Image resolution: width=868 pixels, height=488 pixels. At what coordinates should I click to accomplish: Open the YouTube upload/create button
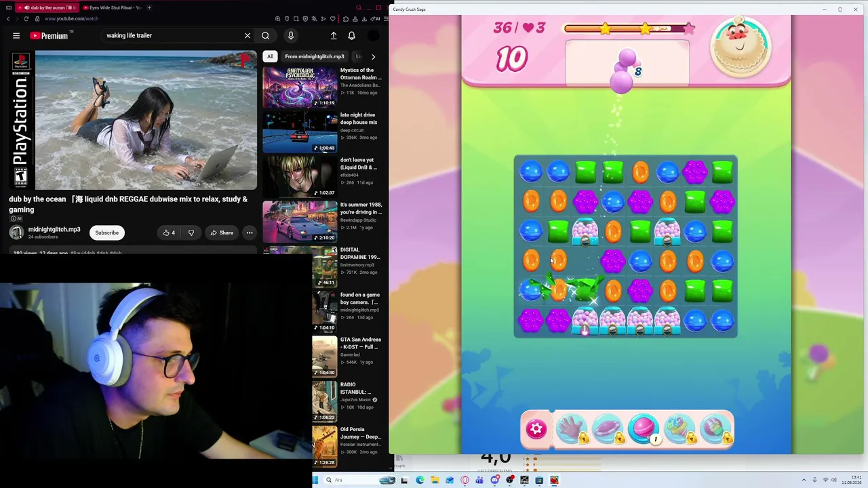334,36
